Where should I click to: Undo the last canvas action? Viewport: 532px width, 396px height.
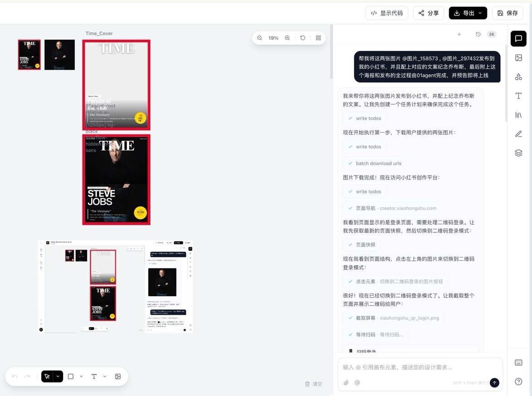tap(15, 376)
